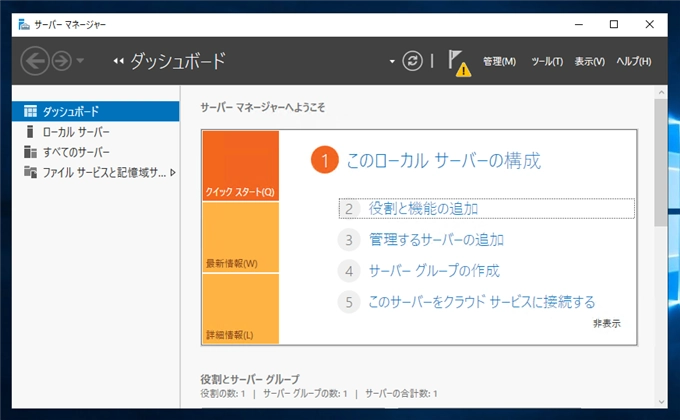Click the ファイル サービス folder icon

(30, 172)
